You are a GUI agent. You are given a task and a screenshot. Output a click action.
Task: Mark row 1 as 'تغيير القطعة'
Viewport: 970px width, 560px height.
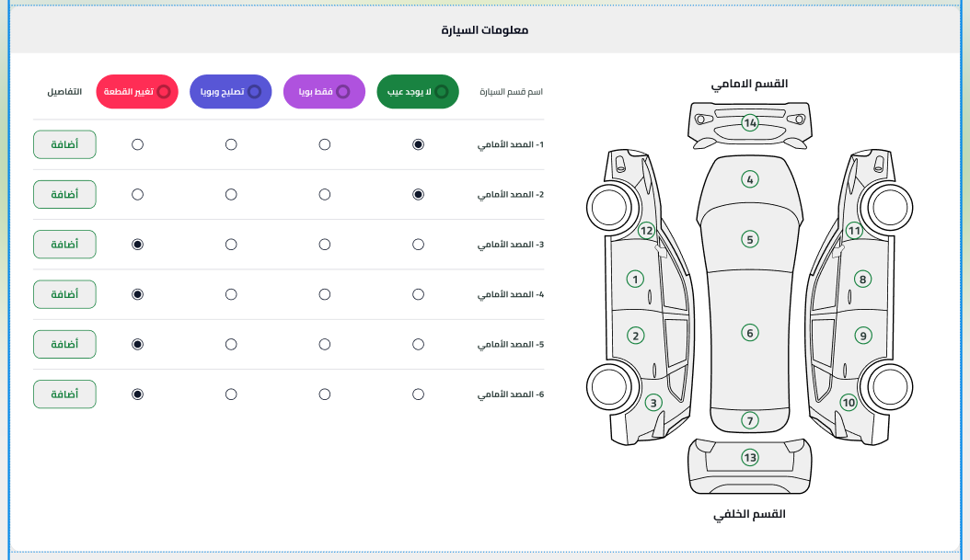click(x=138, y=145)
